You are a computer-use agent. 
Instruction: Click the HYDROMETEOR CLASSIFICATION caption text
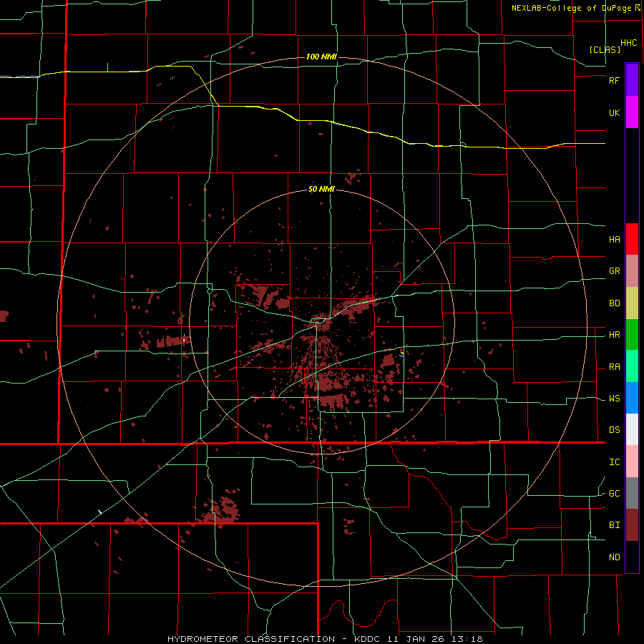[251, 639]
